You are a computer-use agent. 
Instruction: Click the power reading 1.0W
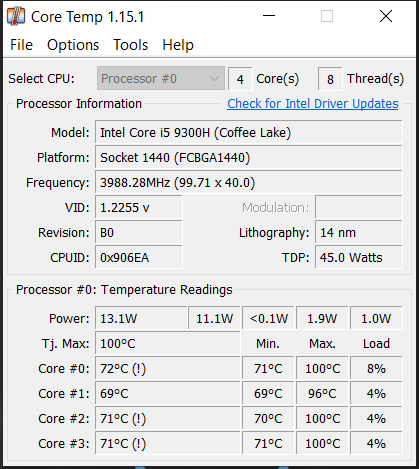click(376, 318)
